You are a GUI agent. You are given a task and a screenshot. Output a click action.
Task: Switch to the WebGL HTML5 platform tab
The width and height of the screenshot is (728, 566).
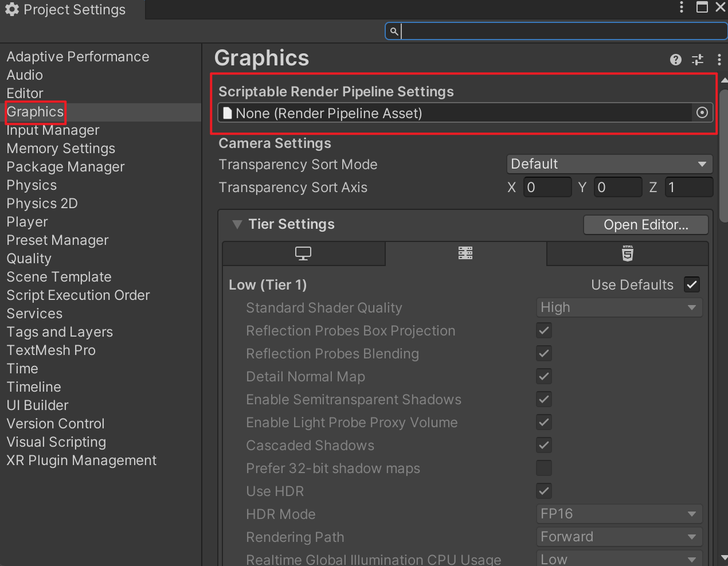point(628,253)
